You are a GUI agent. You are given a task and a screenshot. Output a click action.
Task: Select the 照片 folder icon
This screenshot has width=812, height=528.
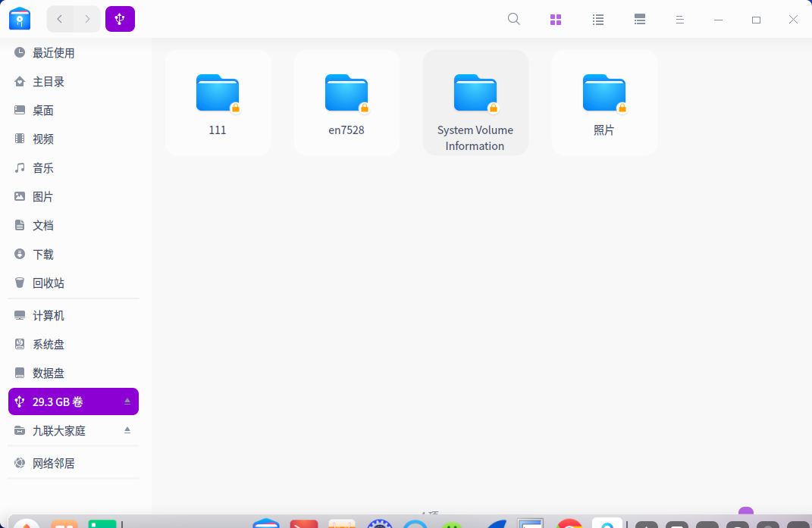604,93
